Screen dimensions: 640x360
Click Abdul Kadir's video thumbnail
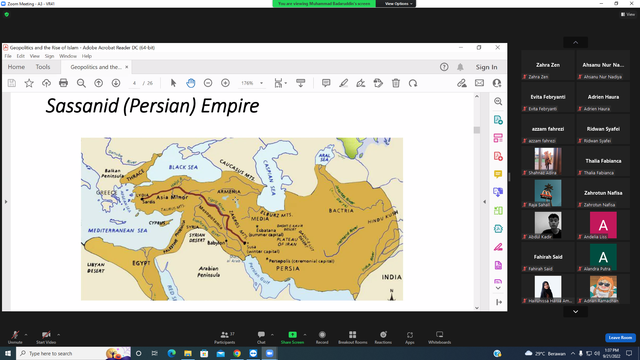tap(548, 224)
